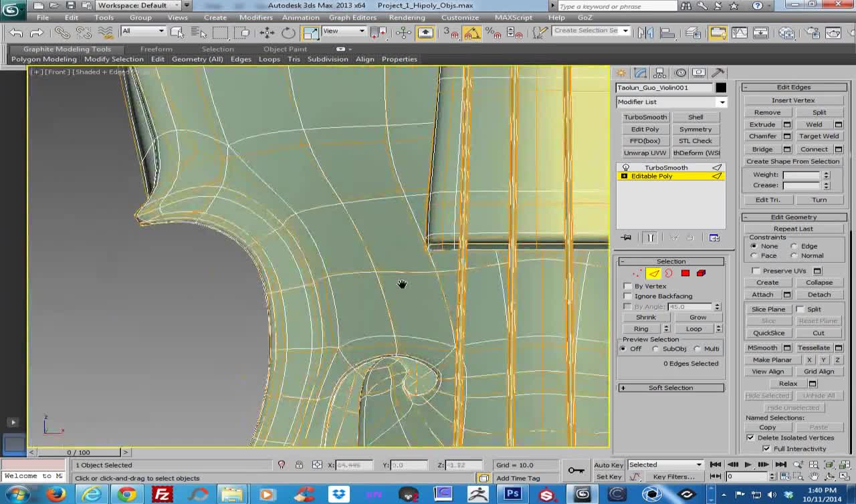This screenshot has width=856, height=504.
Task: Open Render Setup teapot icon
Action: pyautogui.click(x=812, y=32)
